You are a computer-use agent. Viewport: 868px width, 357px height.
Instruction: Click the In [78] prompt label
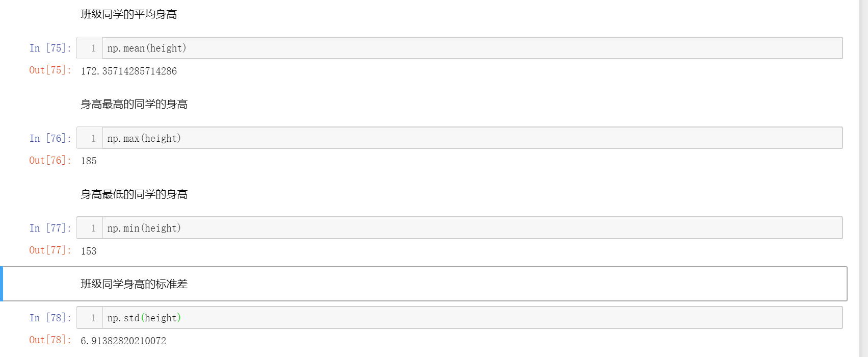tap(50, 318)
